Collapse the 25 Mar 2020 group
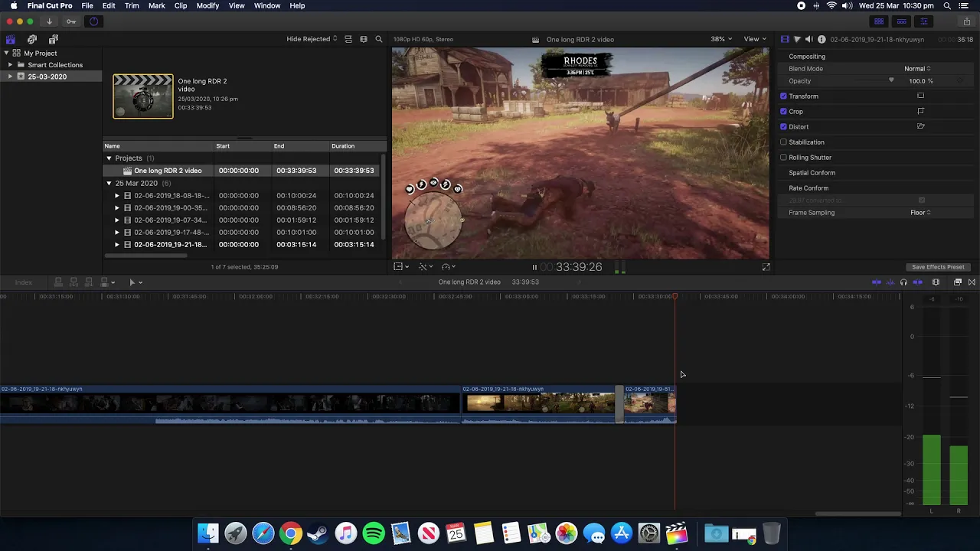Image resolution: width=980 pixels, height=551 pixels. (109, 184)
